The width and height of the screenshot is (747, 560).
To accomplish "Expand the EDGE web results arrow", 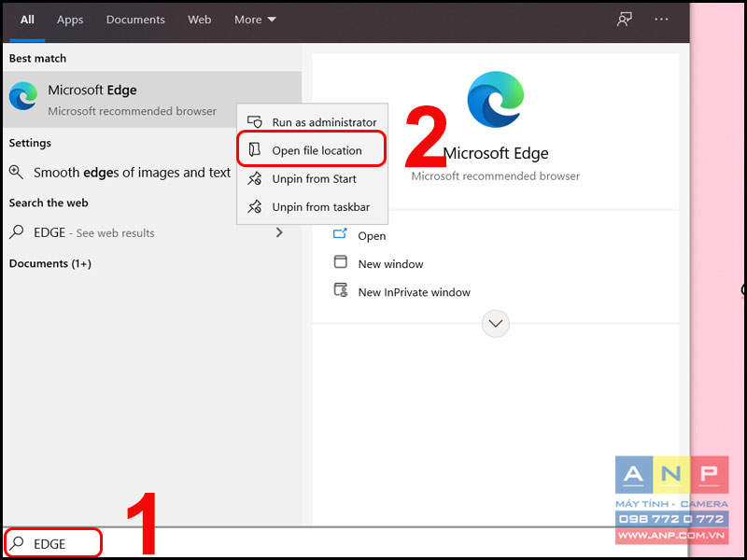I will [279, 232].
